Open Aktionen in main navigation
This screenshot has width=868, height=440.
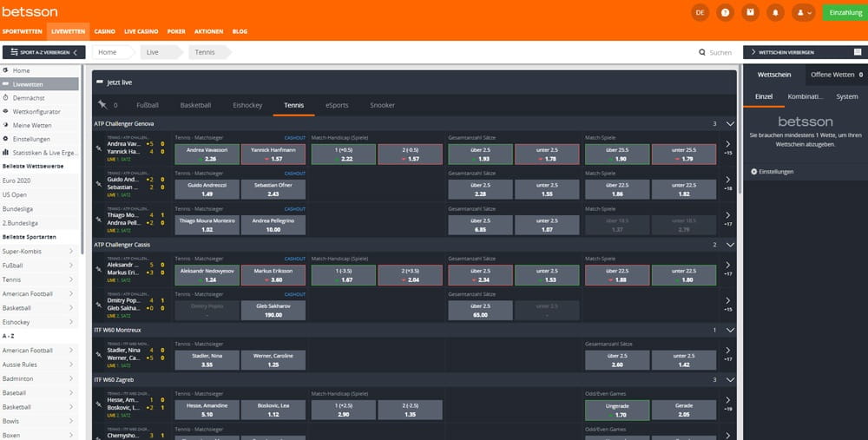pyautogui.click(x=208, y=31)
